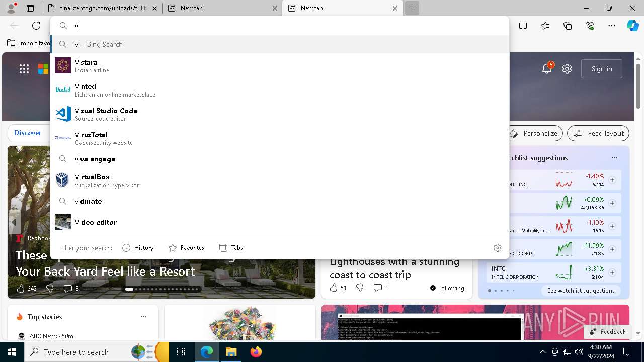This screenshot has width=644, height=362.
Task: Open Windows Start menu
Action: click(x=12, y=352)
